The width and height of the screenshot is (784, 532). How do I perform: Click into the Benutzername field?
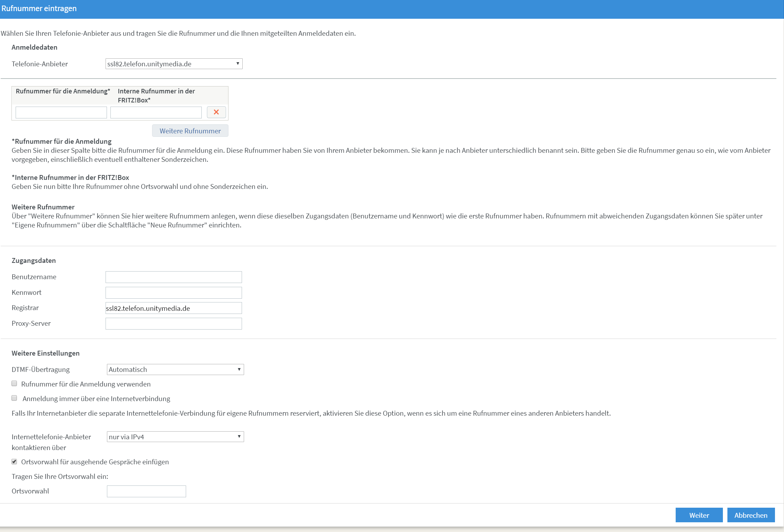click(174, 277)
